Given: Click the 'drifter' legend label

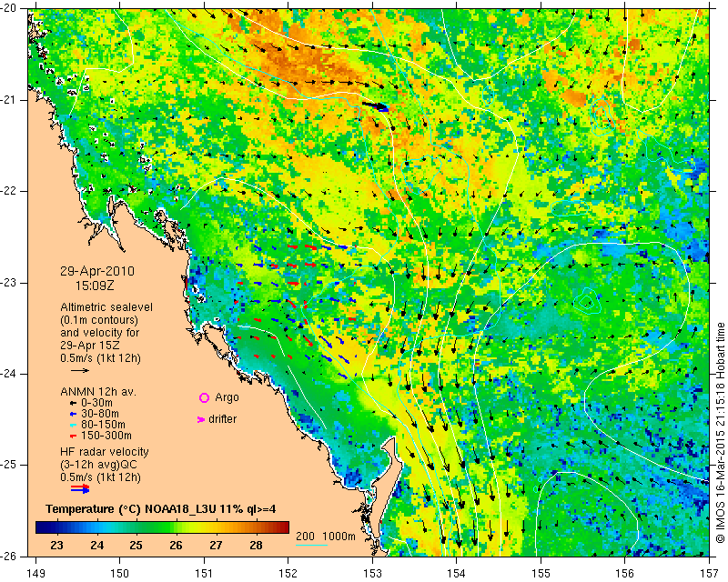Looking at the screenshot, I should [222, 419].
